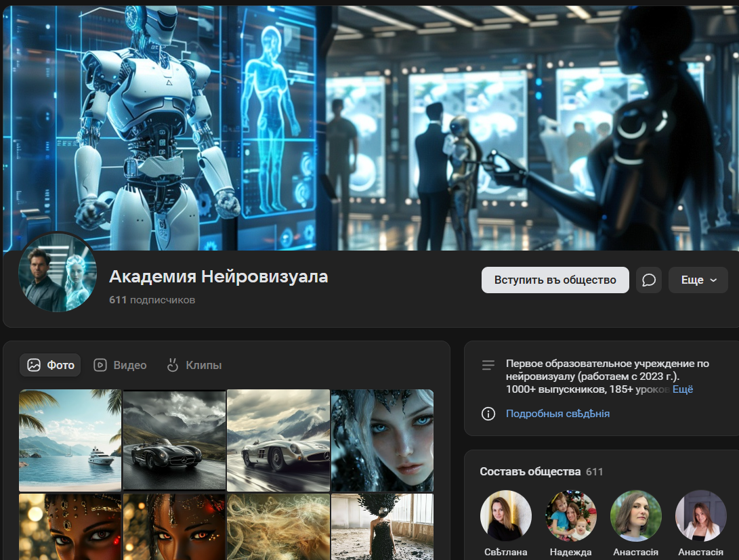Open the Ещё dropdown menu

point(698,280)
